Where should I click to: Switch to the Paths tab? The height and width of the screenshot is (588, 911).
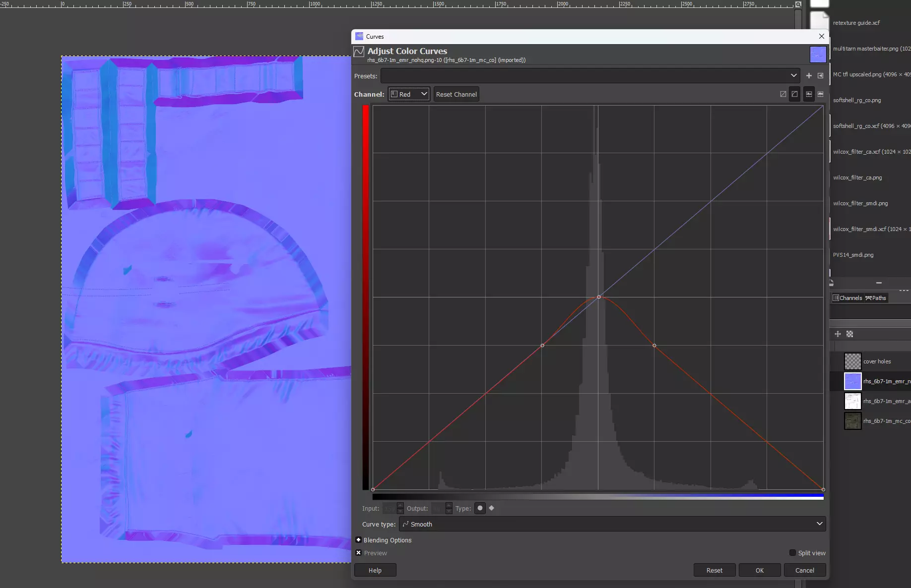tap(876, 298)
